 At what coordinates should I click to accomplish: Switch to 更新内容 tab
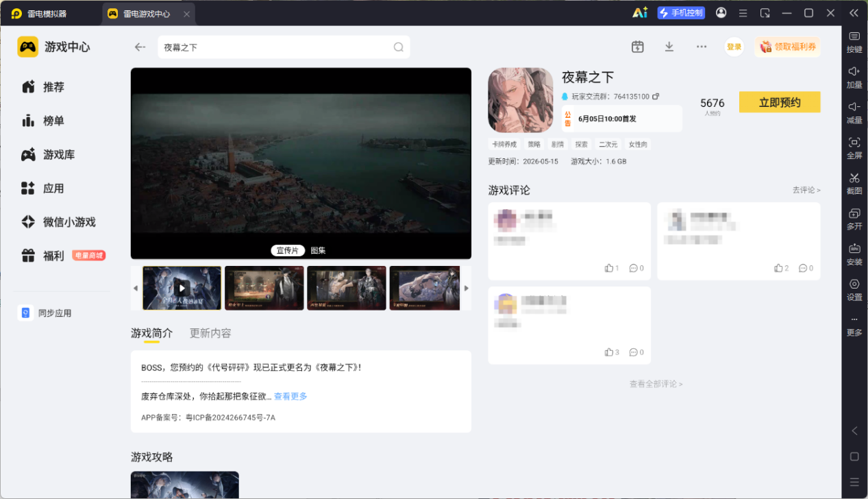tap(210, 333)
